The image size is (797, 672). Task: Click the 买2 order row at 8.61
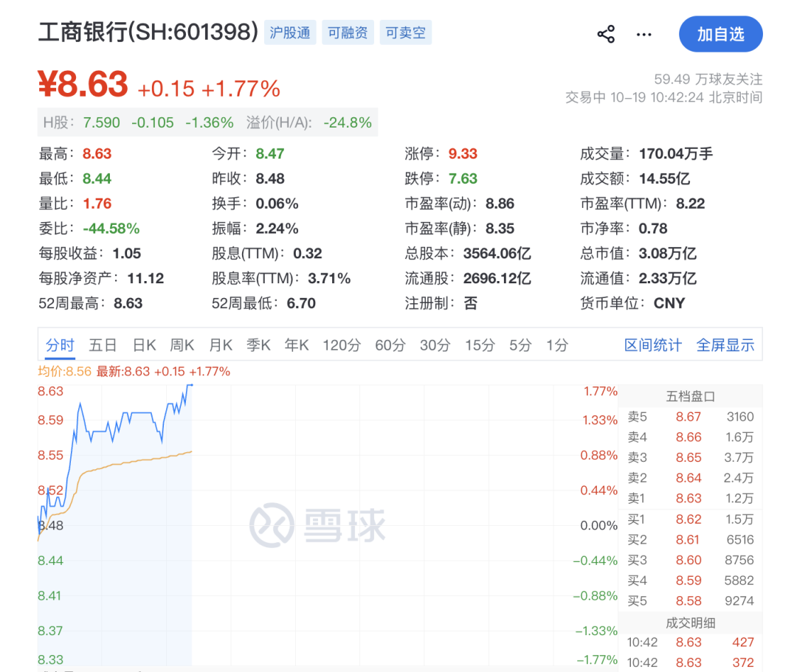(x=691, y=540)
